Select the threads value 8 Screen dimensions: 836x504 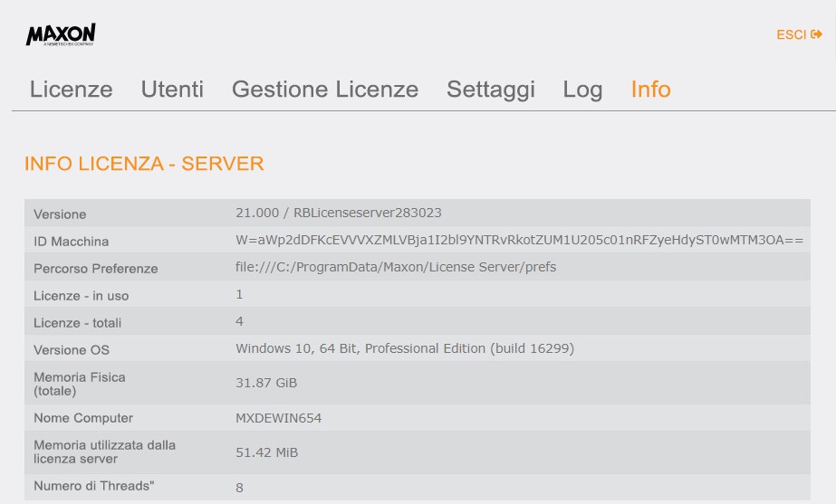[x=239, y=488]
